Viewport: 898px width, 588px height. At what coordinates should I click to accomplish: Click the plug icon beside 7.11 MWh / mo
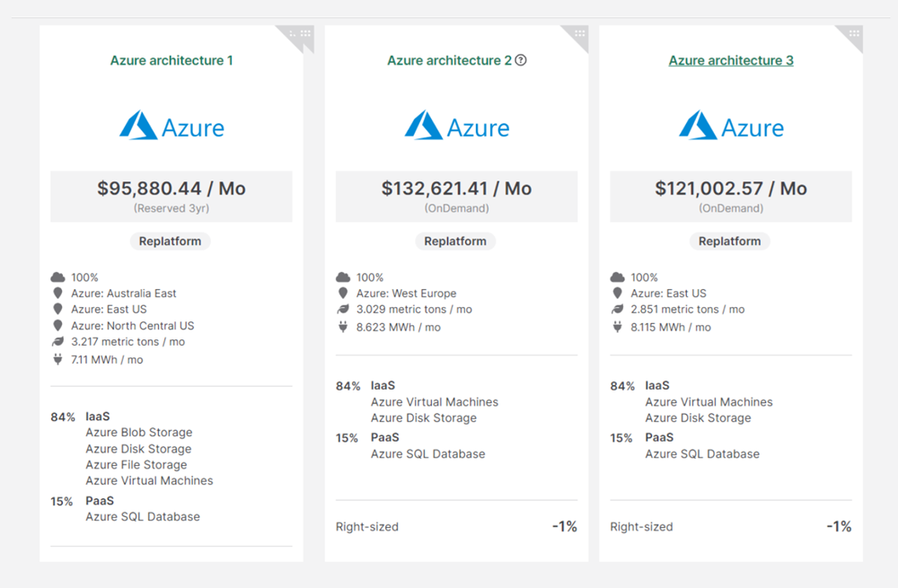click(x=57, y=360)
